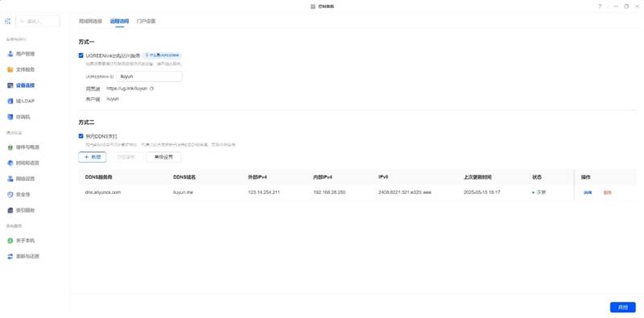Toggle the enable DDNS support checkbox
Screen dimensions: 644x318
click(x=81, y=136)
